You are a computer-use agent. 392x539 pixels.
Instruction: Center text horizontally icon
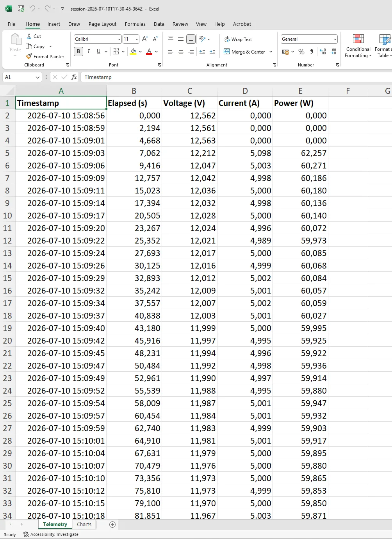coord(181,51)
